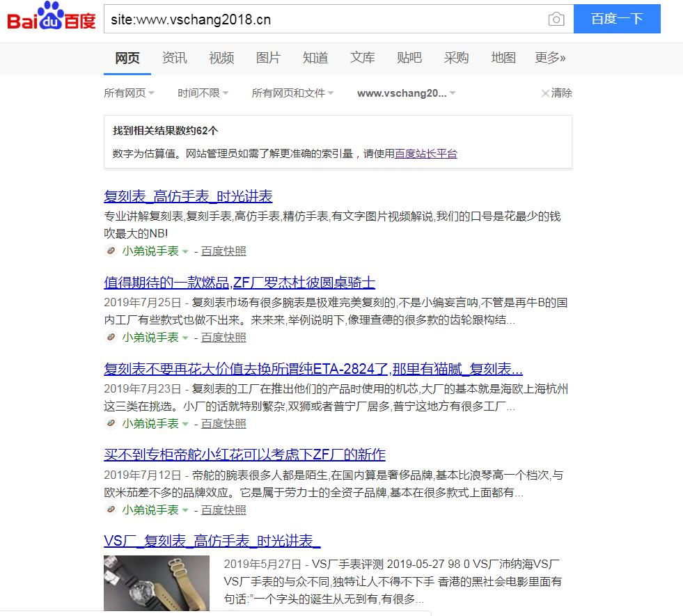Expand arrow beside 小弟说手表 in 帝舵小红花 result
Viewport: 683px width, 616px height.
185,510
